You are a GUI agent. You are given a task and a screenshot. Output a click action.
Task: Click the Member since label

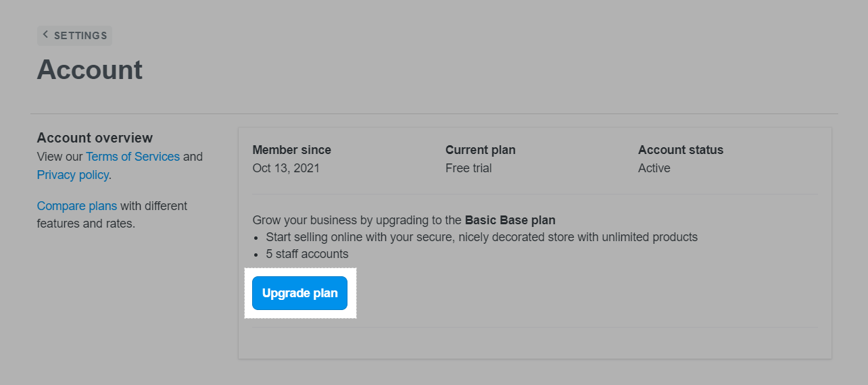tap(291, 150)
